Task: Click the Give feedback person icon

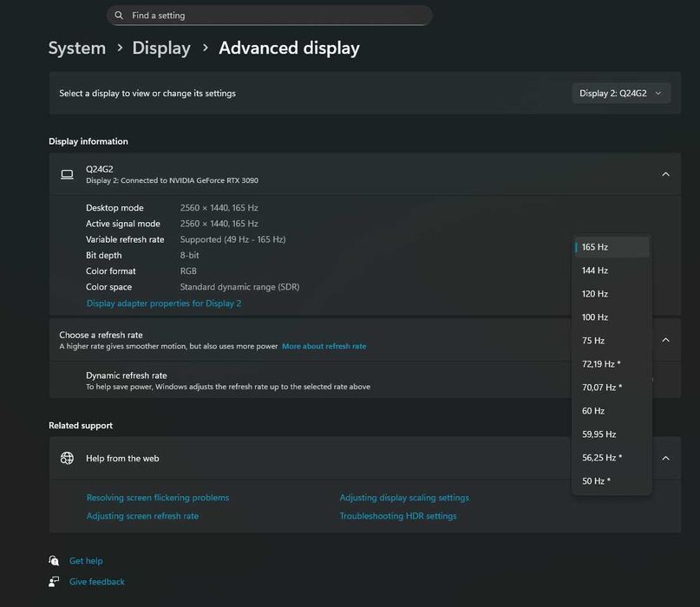Action: (x=54, y=582)
